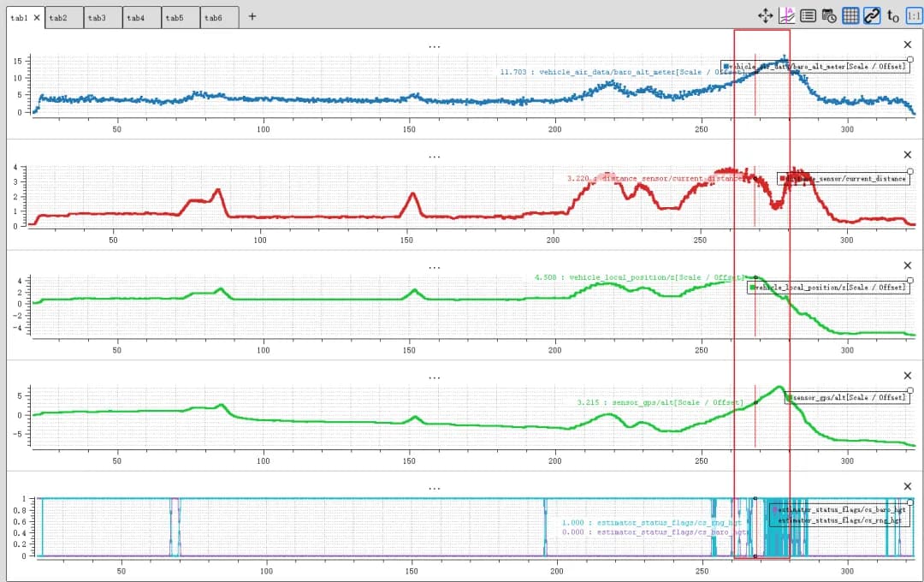Toggle the grid display button
Screen dimensions: 924x582
pyautogui.click(x=850, y=16)
